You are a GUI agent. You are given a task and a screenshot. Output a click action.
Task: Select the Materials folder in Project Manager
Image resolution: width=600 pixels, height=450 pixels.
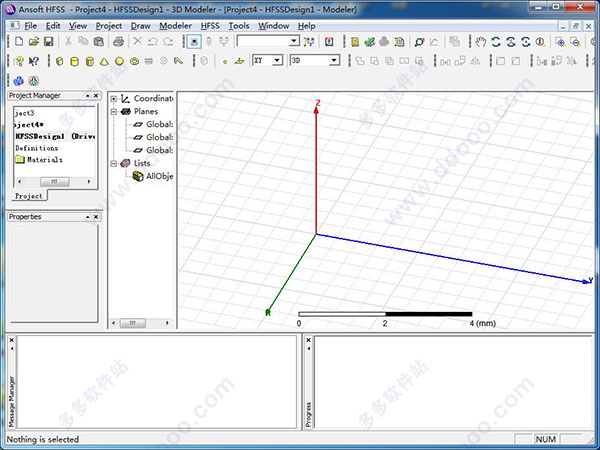click(39, 160)
